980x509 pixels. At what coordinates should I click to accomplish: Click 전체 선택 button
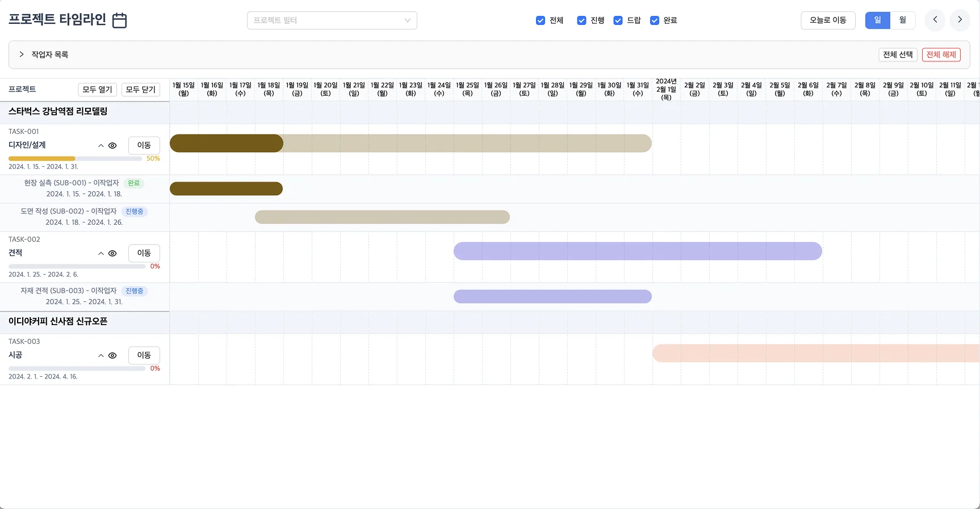(x=898, y=54)
